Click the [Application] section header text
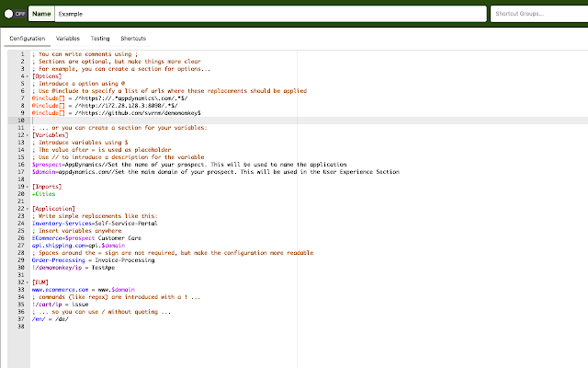Viewport: 588px width, 368px height. (53, 209)
